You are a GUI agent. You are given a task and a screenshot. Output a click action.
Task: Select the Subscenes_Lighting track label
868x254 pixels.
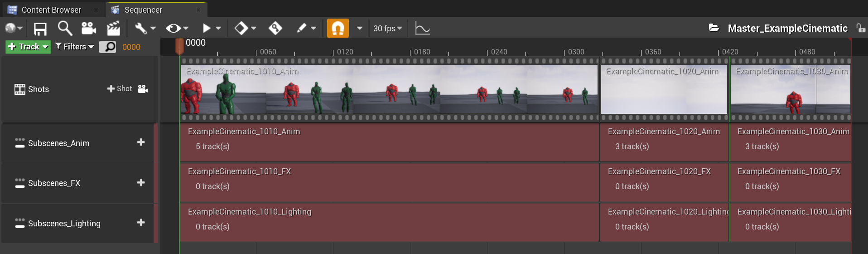[64, 224]
